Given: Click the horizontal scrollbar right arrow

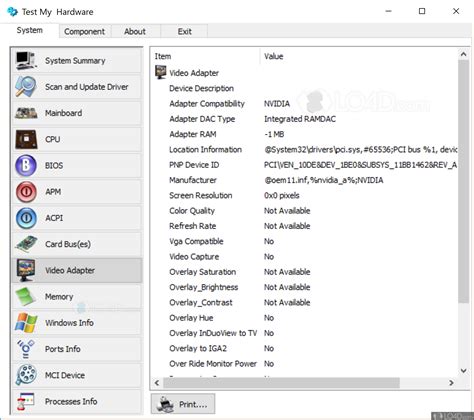Looking at the screenshot, I should [451, 383].
